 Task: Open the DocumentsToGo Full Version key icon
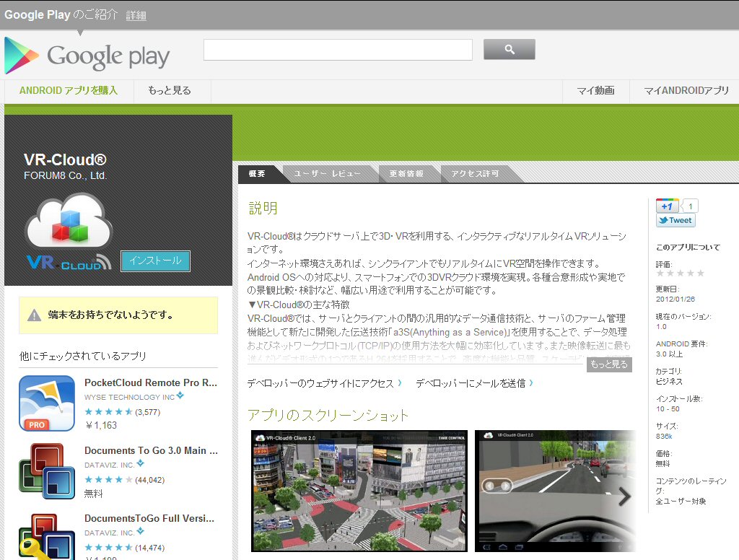[47, 536]
